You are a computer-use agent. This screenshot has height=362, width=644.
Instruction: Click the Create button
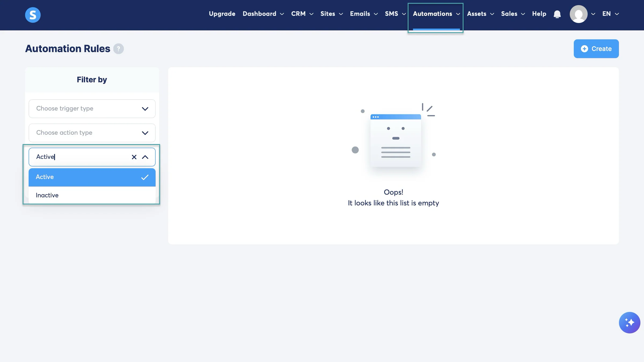click(596, 49)
